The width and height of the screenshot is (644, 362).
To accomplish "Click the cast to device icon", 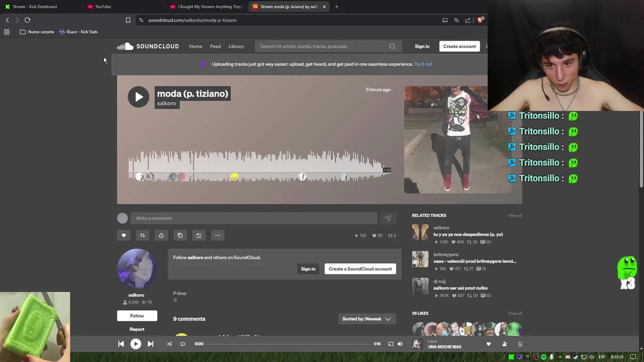I will tap(390, 344).
